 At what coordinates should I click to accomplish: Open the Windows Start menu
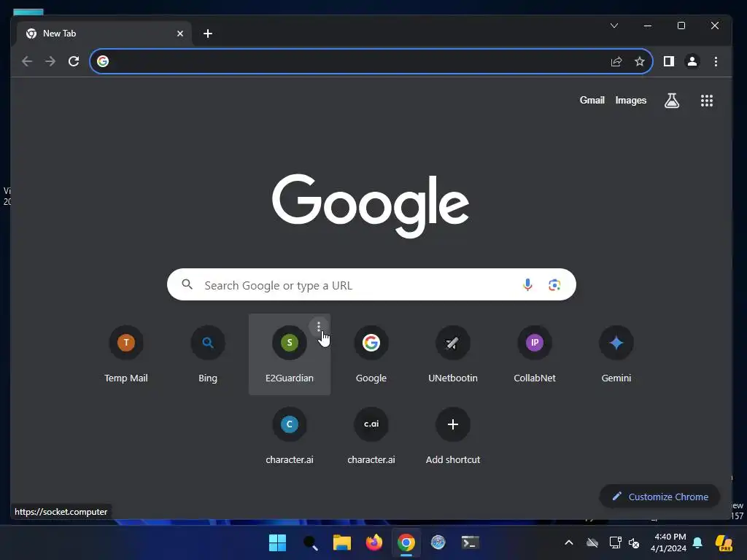coord(277,542)
